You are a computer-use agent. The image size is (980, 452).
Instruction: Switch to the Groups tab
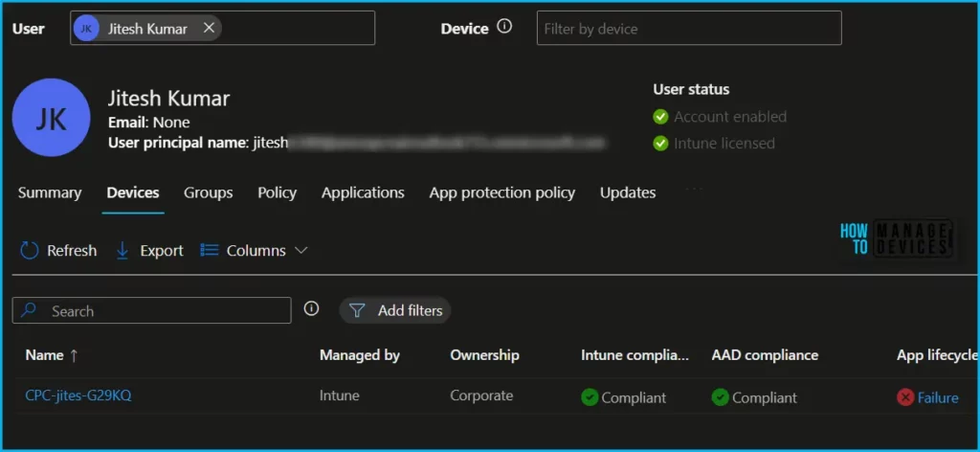click(x=208, y=192)
